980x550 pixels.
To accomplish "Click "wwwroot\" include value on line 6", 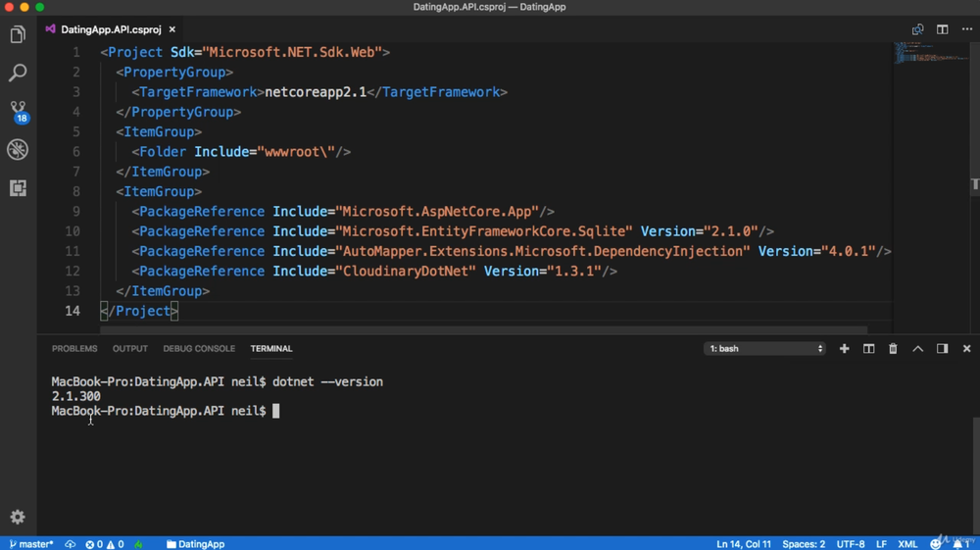I will (296, 152).
